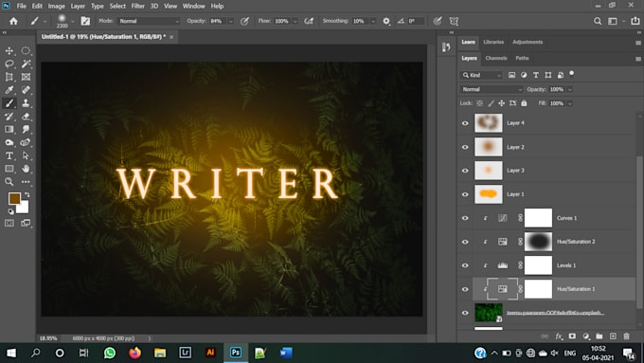The height and width of the screenshot is (363, 644).
Task: Select the Brush tool in toolbox
Action: [9, 103]
